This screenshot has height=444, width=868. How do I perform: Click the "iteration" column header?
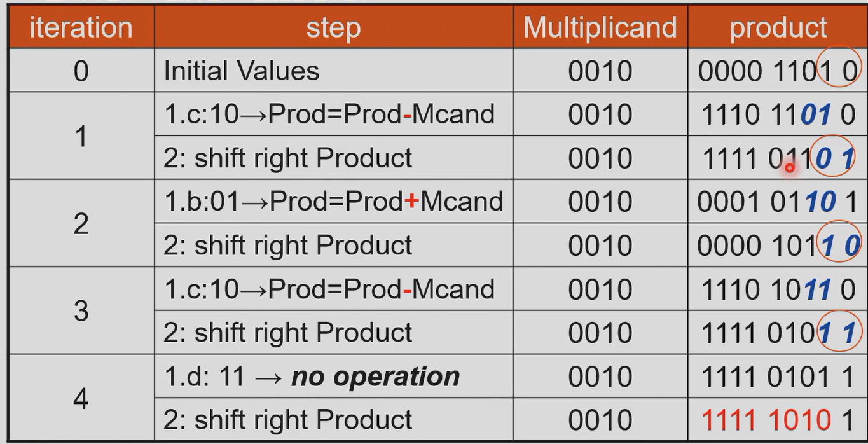81,28
